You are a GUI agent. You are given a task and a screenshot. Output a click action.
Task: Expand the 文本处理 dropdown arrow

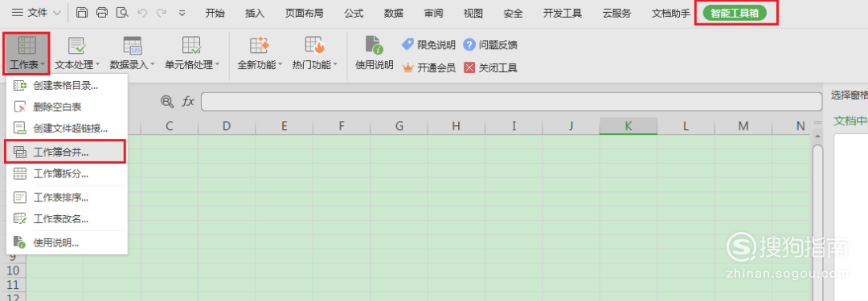click(98, 65)
